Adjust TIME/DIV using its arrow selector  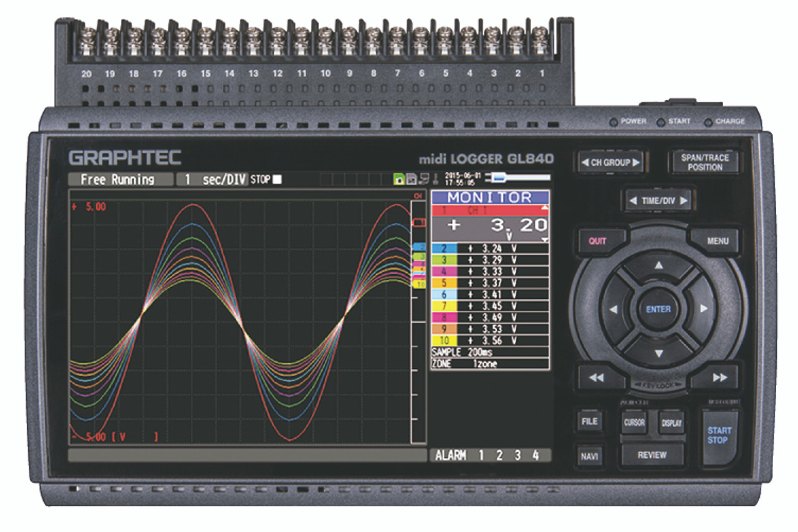[658, 201]
